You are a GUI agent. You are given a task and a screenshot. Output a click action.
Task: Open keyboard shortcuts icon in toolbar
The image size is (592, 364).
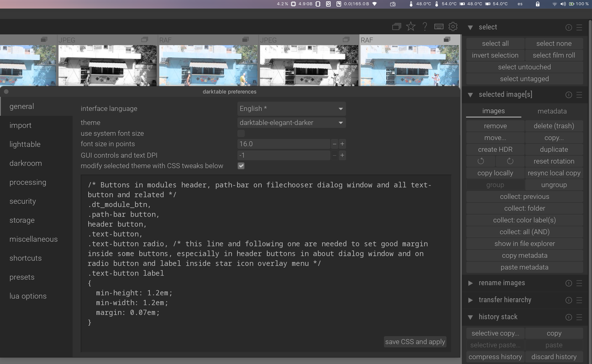click(439, 26)
